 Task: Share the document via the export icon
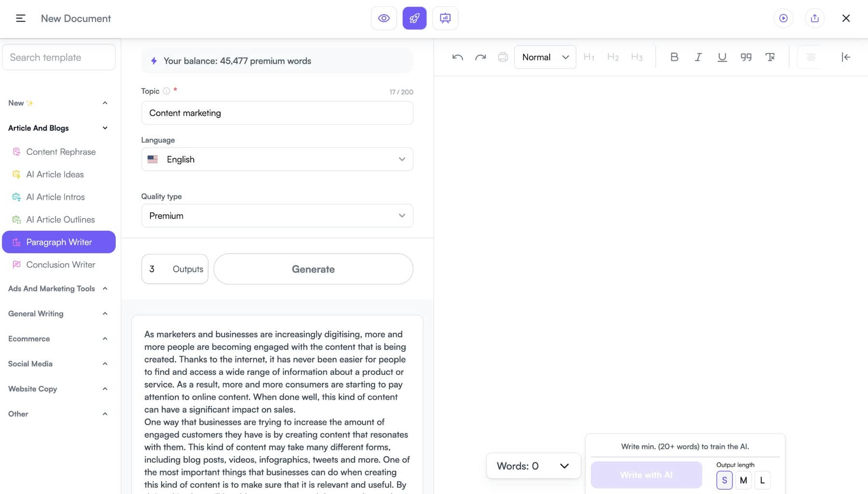(814, 18)
